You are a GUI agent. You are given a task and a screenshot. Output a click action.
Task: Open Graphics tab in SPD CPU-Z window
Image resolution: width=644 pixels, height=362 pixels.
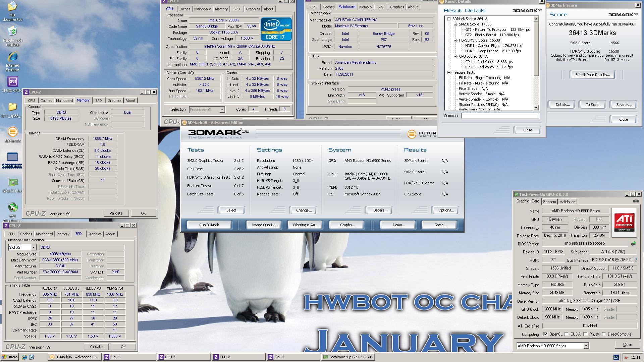tap(94, 234)
